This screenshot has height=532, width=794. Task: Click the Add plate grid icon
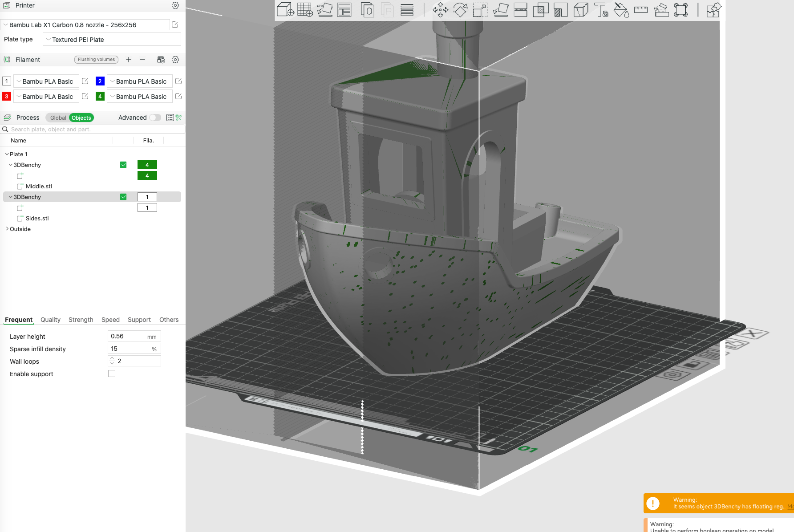pos(305,10)
